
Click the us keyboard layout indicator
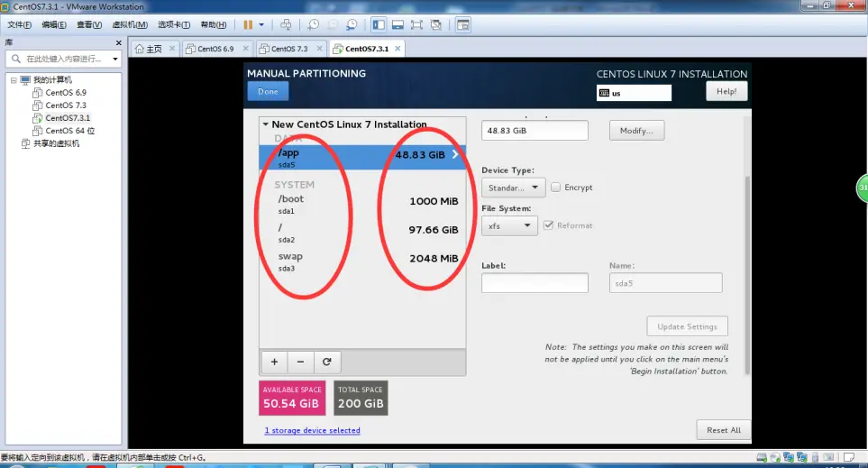click(634, 93)
